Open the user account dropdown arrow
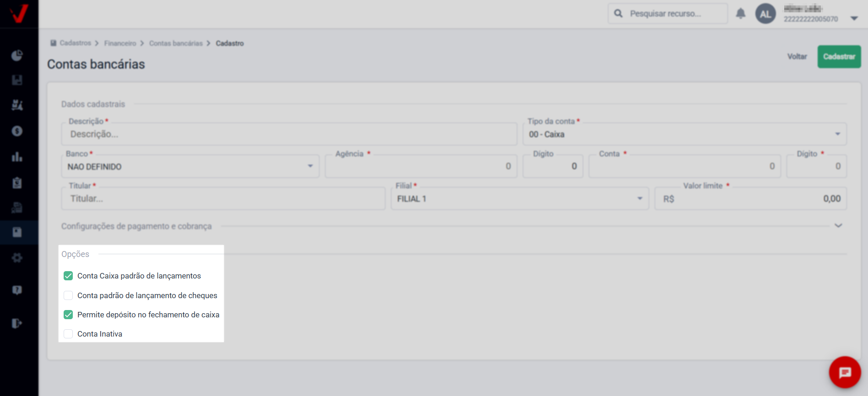 pos(854,18)
